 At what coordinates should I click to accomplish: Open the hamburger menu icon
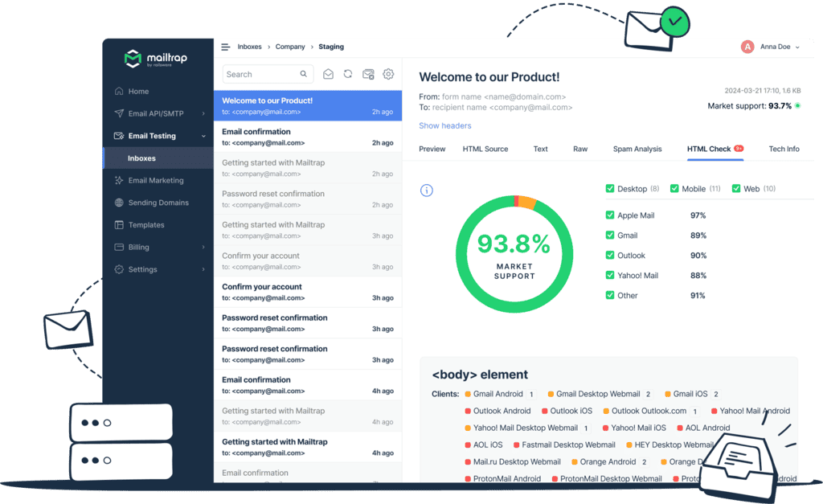pos(226,47)
